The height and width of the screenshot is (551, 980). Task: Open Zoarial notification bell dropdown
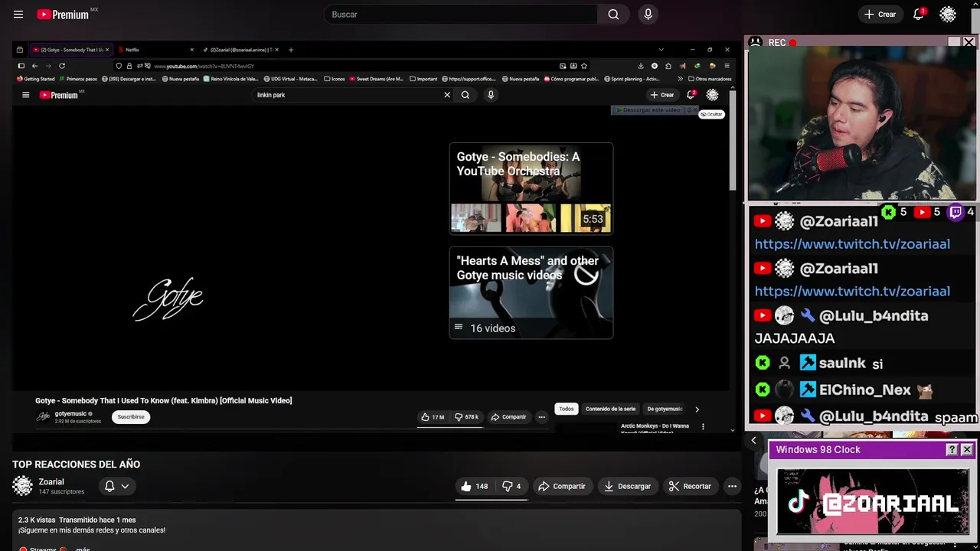(x=116, y=486)
